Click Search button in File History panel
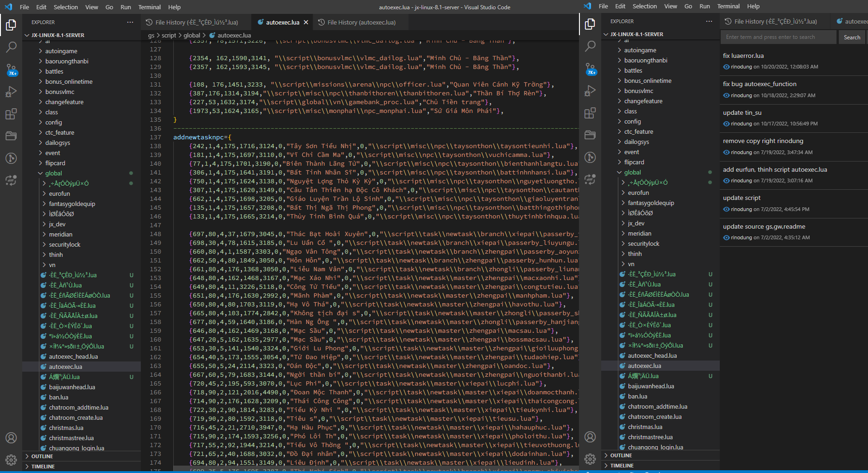Image resolution: width=868 pixels, height=473 pixels. [x=852, y=37]
